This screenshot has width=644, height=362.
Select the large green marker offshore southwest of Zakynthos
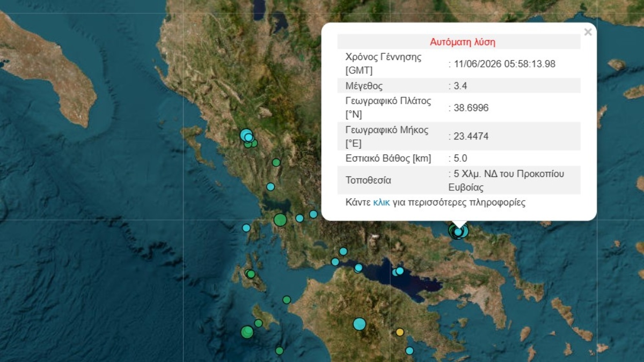point(247,332)
